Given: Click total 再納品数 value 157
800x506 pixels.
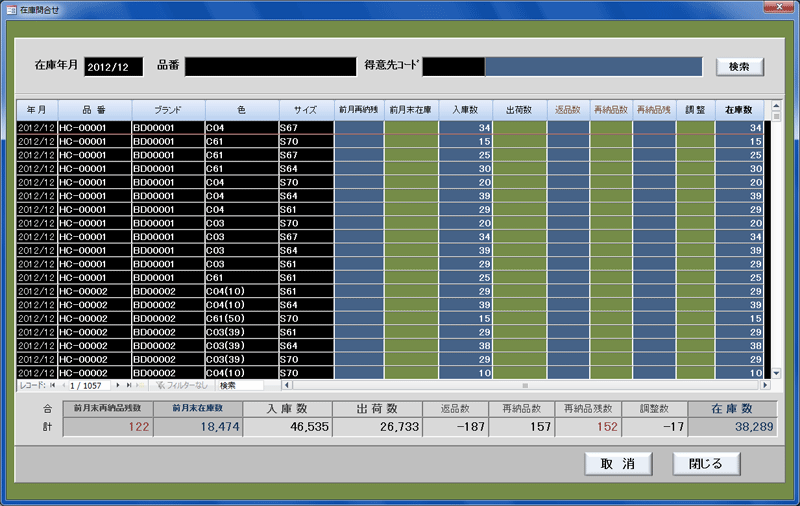Looking at the screenshot, I should [522, 427].
